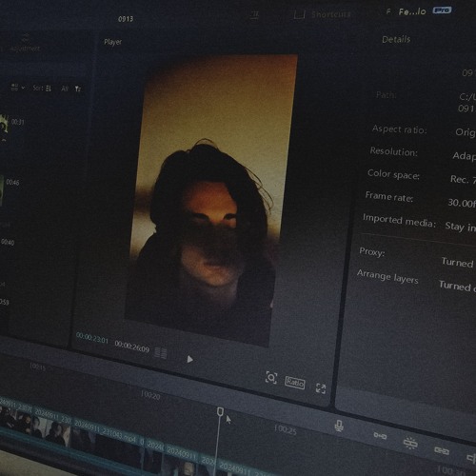Open the Shortcuts panel
The image size is (476, 476).
[x=331, y=14]
